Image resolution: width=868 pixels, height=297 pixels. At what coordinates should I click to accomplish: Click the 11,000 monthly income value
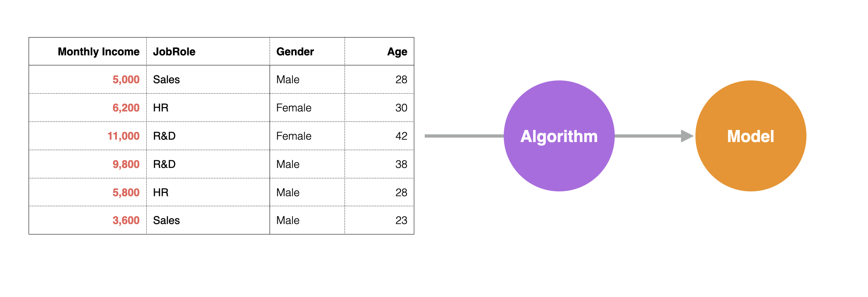[123, 136]
